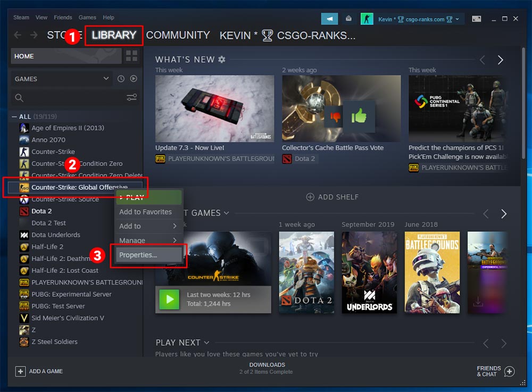Open the announcements megaphone icon
This screenshot has width=532, height=392.
click(x=329, y=19)
